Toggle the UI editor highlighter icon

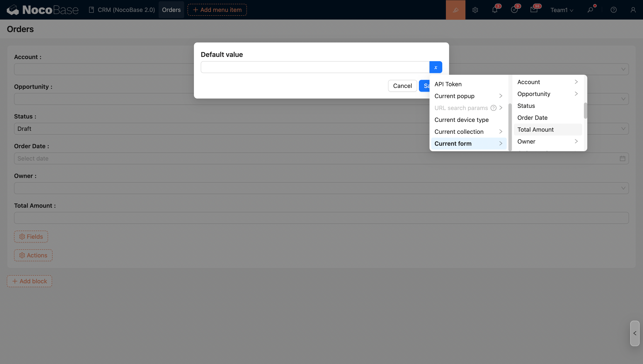click(x=455, y=10)
